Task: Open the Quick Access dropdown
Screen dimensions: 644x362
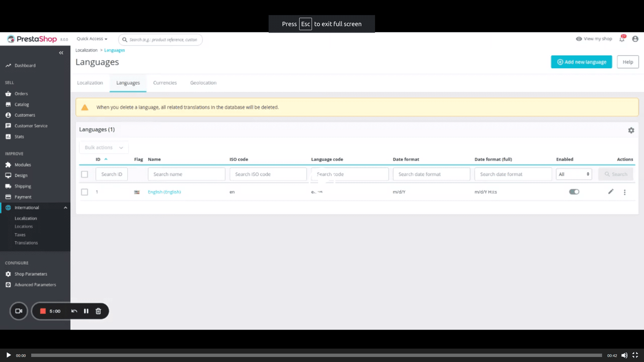Action: tap(91, 39)
